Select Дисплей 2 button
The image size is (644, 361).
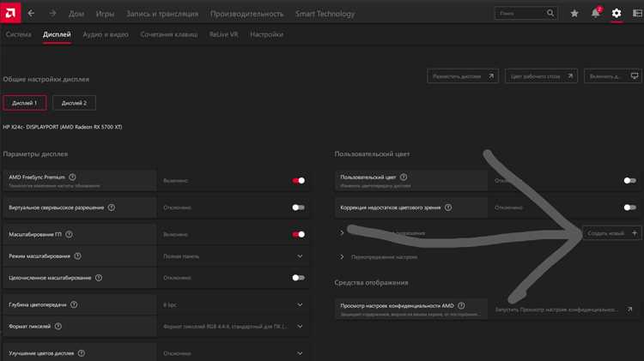(74, 103)
